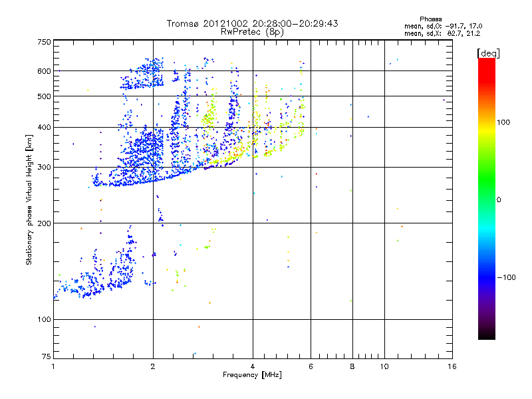Click the "100" tick on the height axis

(x=44, y=319)
